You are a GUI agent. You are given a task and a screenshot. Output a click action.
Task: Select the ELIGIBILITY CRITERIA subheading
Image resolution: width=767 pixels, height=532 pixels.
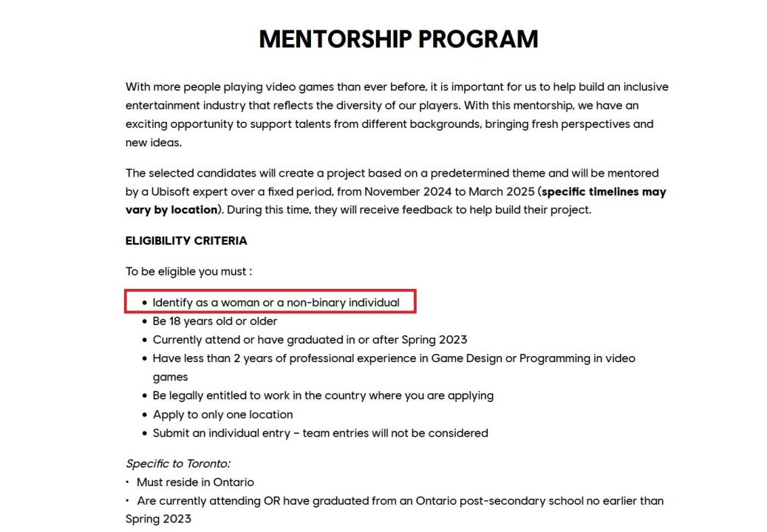186,241
